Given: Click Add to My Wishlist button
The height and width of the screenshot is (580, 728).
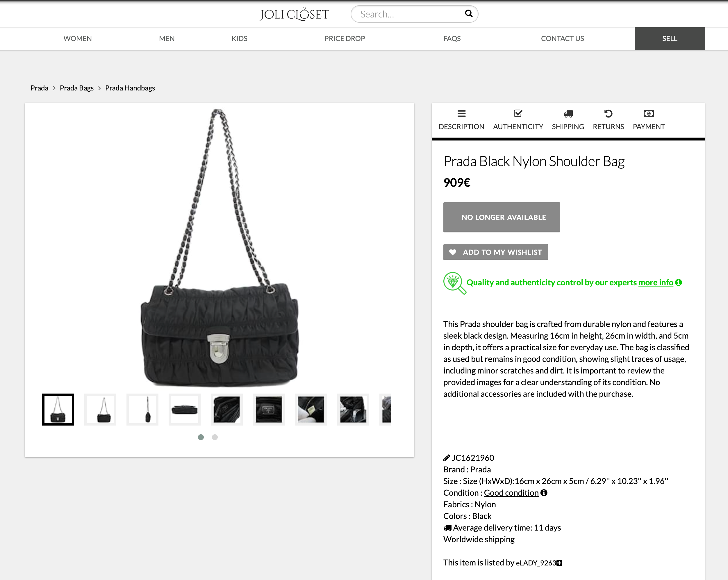Looking at the screenshot, I should [495, 252].
